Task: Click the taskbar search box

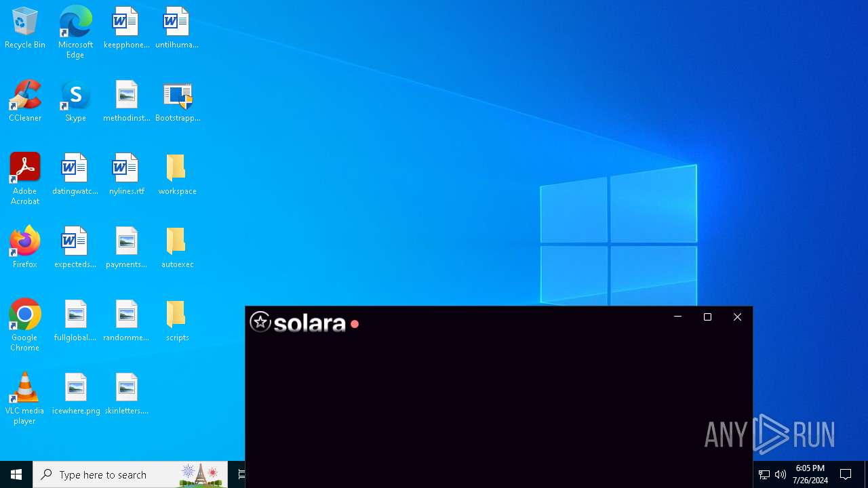Action: [130, 474]
